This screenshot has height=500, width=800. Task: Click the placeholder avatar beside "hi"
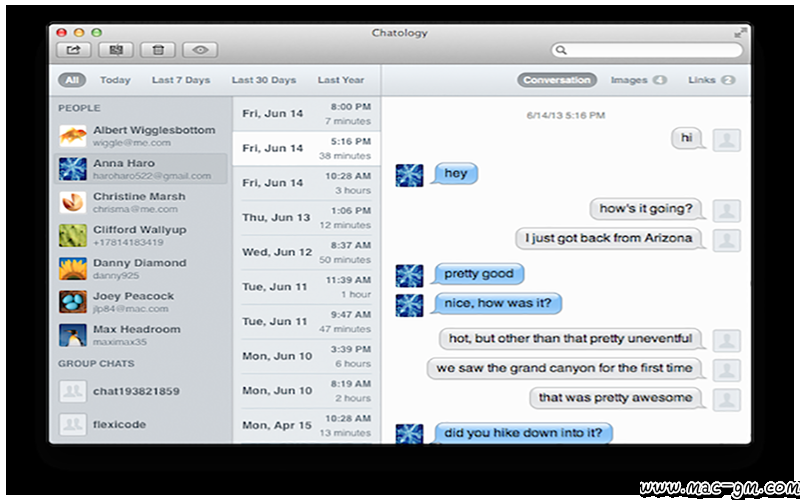click(727, 140)
